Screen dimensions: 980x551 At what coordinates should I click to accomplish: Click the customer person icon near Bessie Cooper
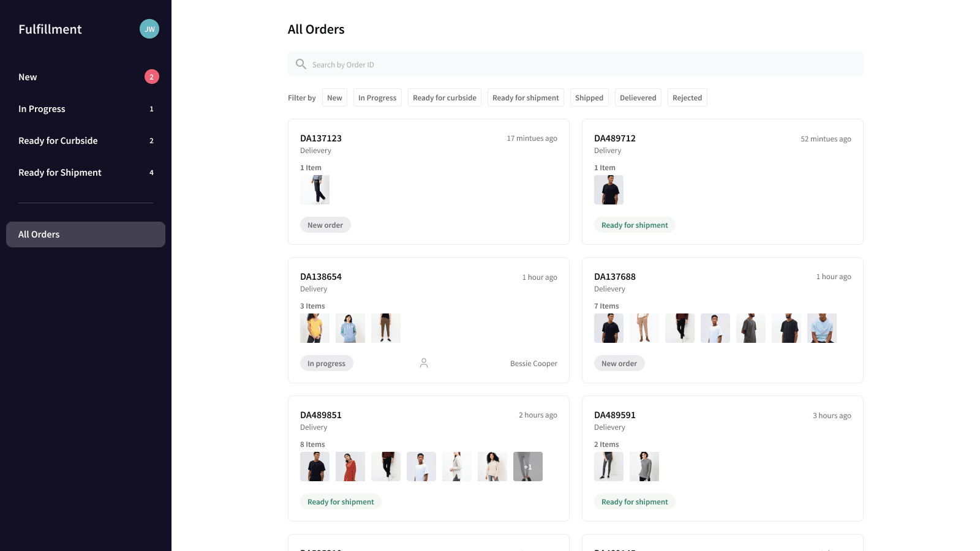(424, 362)
